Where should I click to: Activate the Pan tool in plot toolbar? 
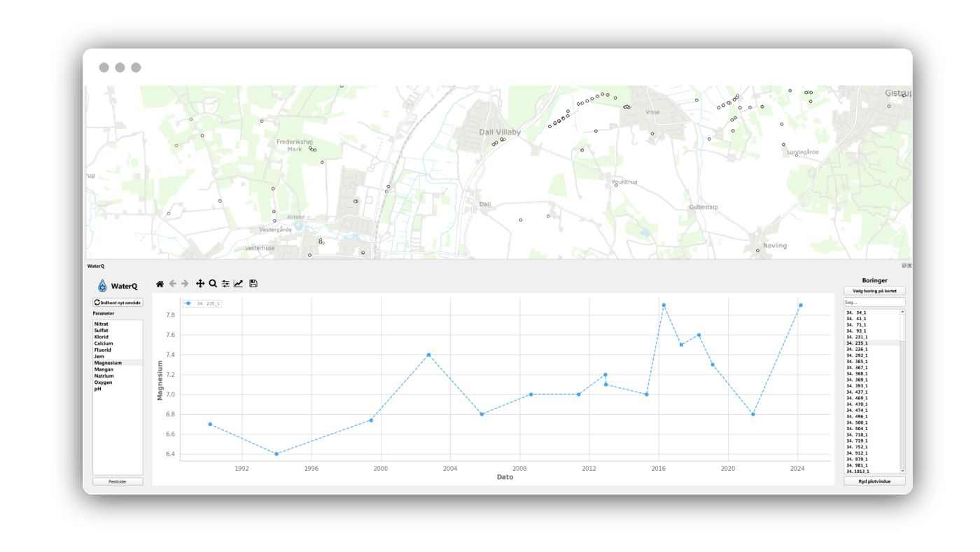(x=200, y=284)
